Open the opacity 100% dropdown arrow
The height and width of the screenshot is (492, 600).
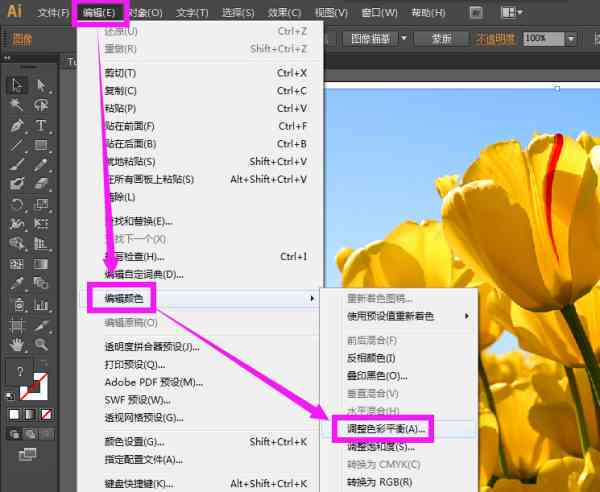571,39
